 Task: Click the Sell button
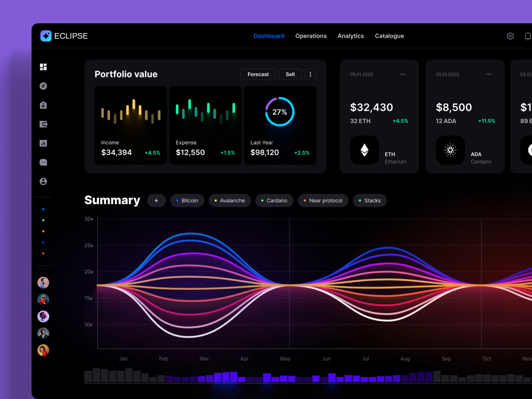290,74
